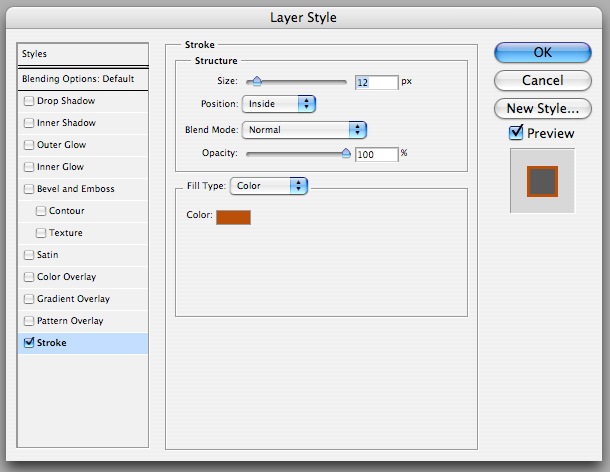This screenshot has height=472, width=610.
Task: Expand the Blend Mode dropdown
Action: 304,129
